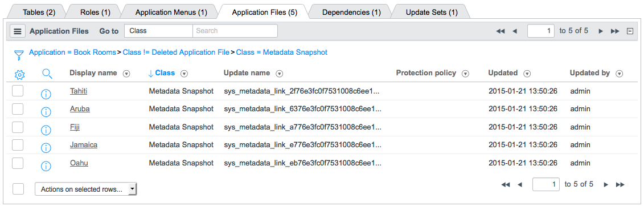Open the Oahu record link
The height and width of the screenshot is (206, 644).
(79, 163)
